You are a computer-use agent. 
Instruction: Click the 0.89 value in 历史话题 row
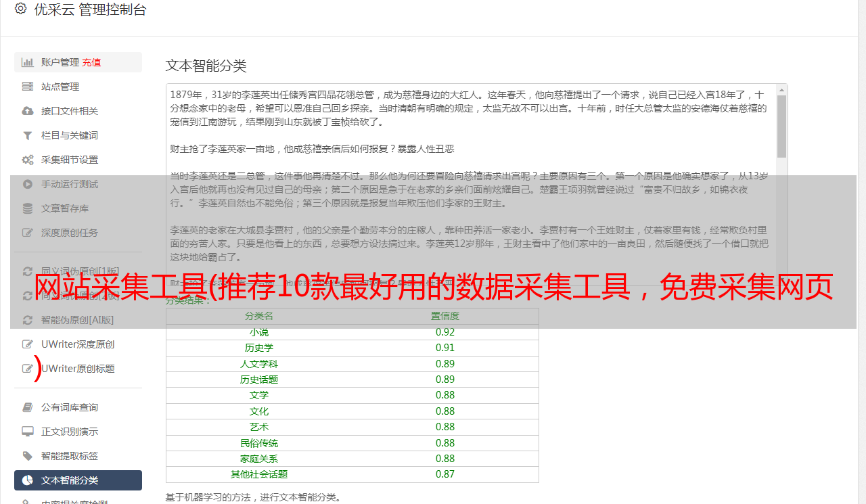click(x=445, y=380)
